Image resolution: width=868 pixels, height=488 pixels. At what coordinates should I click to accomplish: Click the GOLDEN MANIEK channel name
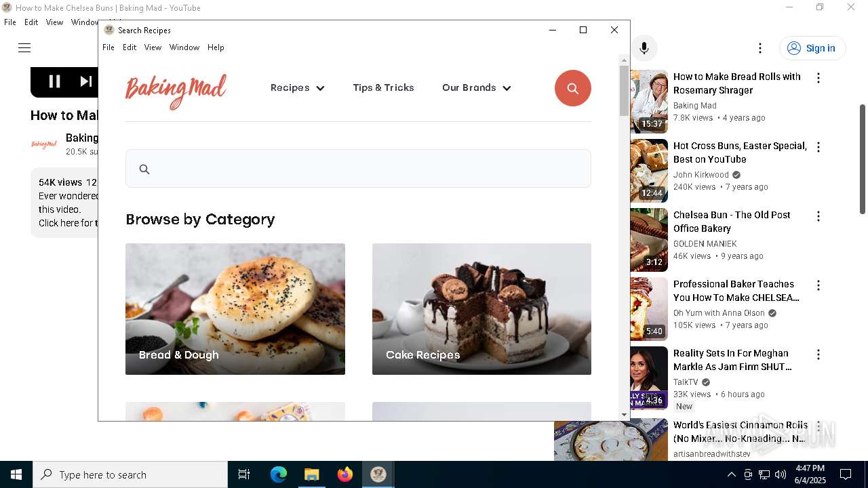click(705, 244)
